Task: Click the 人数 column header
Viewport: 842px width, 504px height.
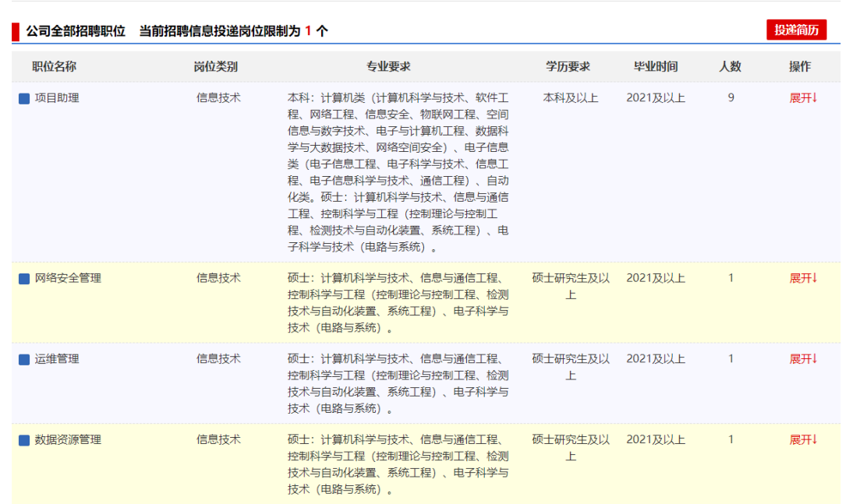Action: [x=730, y=67]
